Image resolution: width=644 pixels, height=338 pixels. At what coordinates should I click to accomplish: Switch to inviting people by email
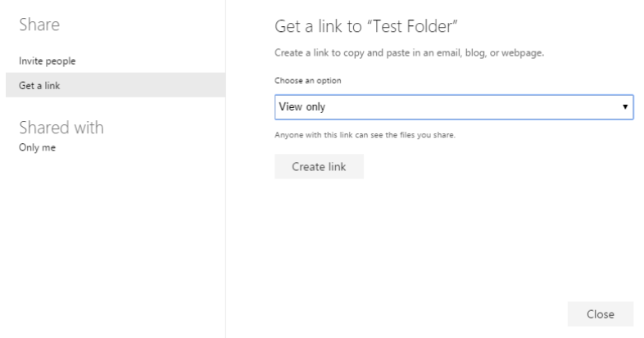pyautogui.click(x=48, y=61)
